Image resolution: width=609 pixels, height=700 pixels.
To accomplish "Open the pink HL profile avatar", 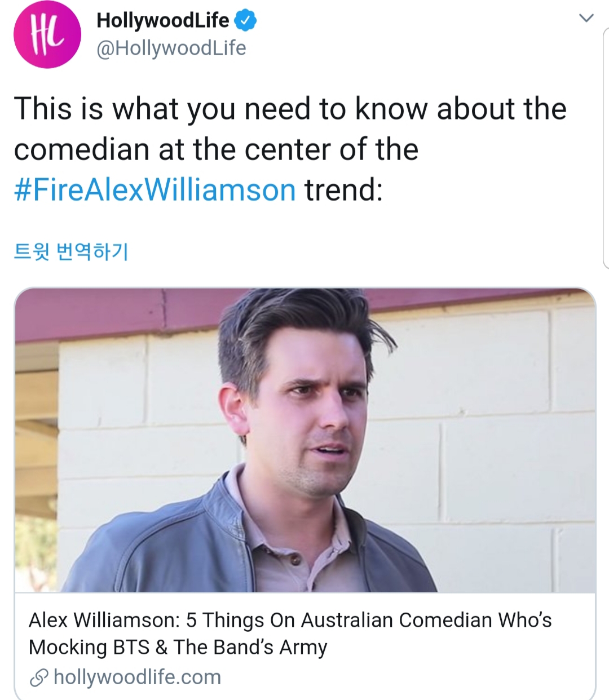I will click(47, 35).
